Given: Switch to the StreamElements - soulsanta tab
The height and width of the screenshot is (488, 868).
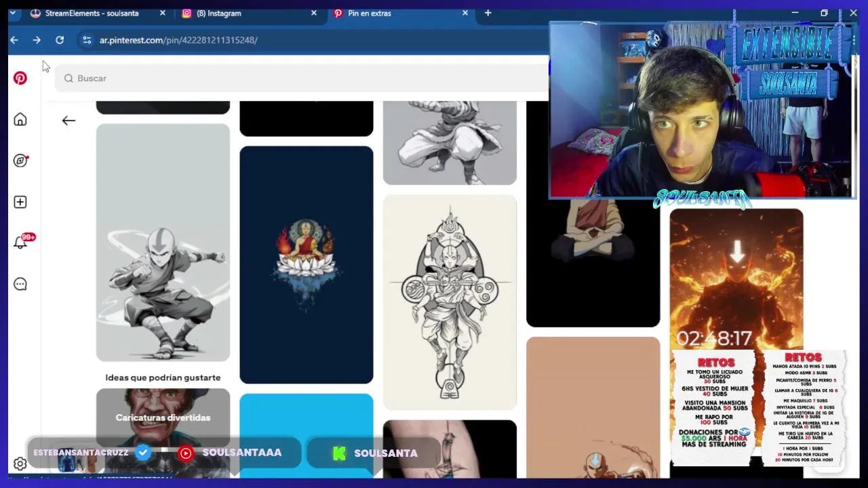Looking at the screenshot, I should [x=90, y=13].
